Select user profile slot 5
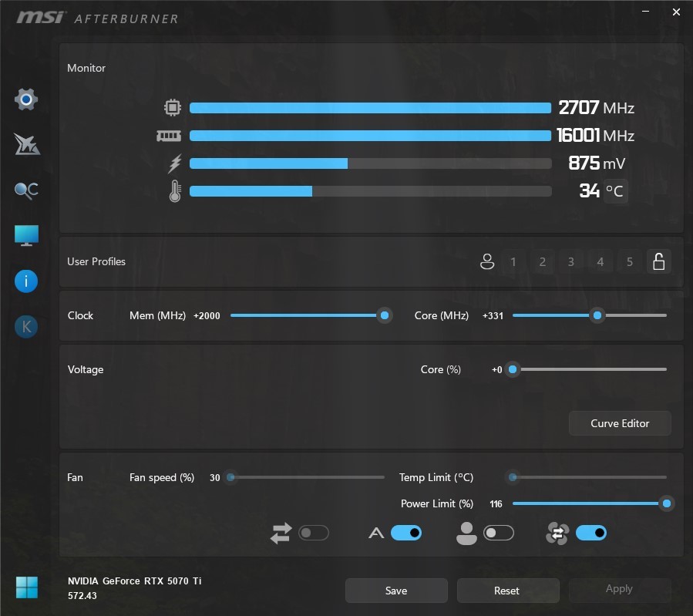Viewport: 693px width, 616px height. [x=629, y=261]
